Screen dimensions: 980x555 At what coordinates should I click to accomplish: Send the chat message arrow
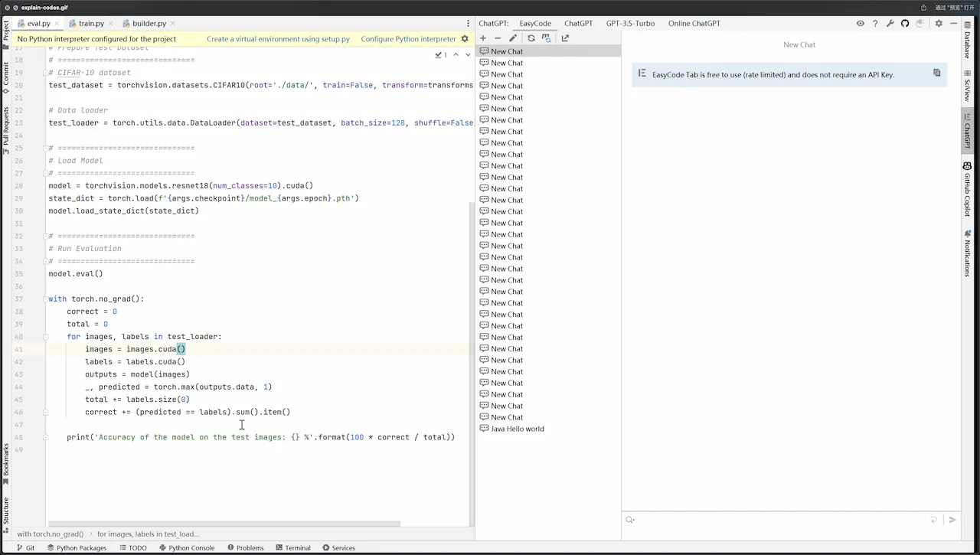[x=952, y=520]
